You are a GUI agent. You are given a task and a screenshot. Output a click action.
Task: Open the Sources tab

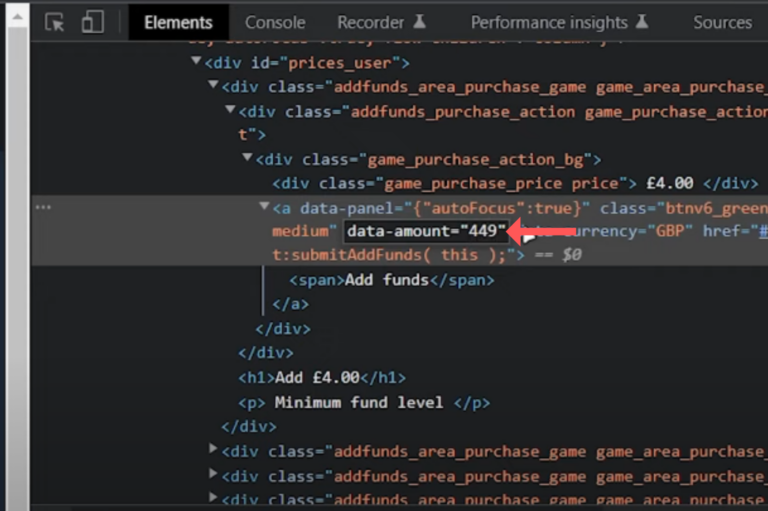pyautogui.click(x=722, y=22)
